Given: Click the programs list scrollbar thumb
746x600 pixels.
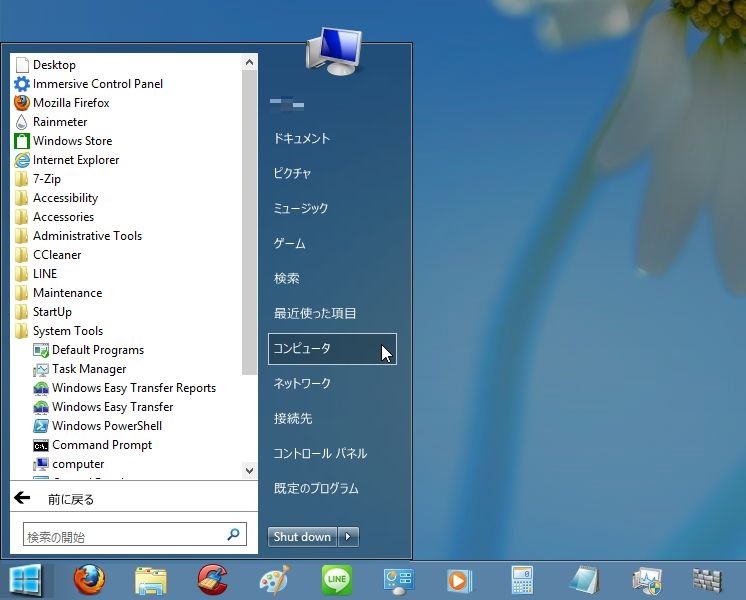Looking at the screenshot, I should (249, 222).
